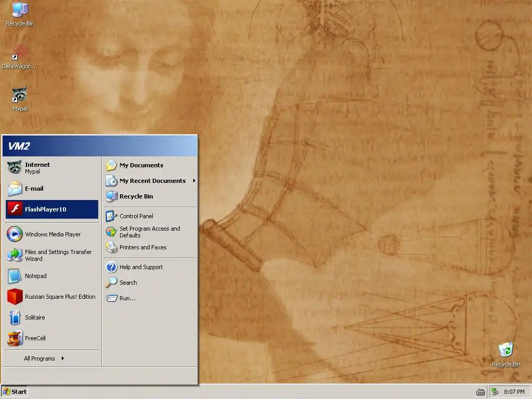Click the My Documents label
Image resolution: width=532 pixels, height=399 pixels.
point(141,165)
